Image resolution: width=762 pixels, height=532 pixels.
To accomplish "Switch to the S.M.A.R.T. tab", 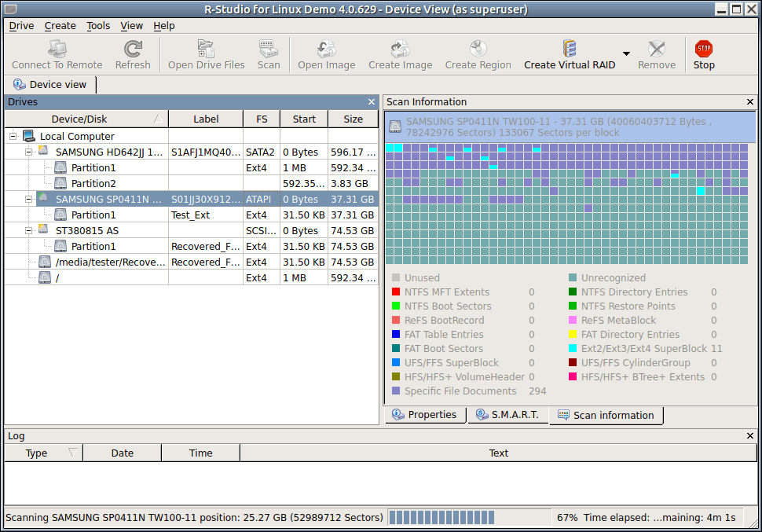I will click(507, 415).
